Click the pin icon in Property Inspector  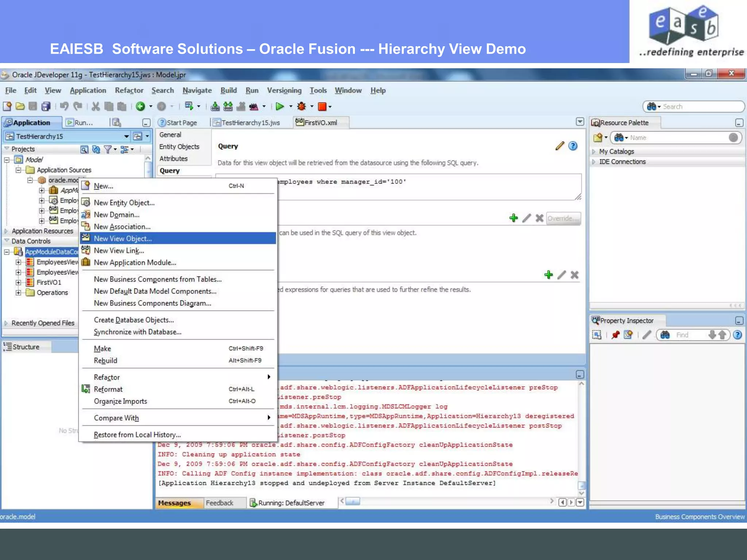[616, 335]
